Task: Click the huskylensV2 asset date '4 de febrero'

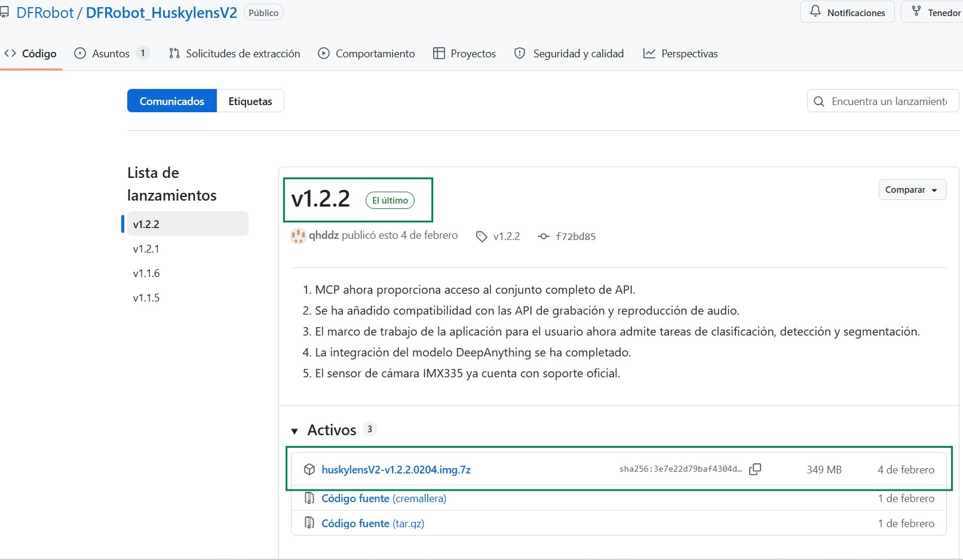Action: (x=906, y=470)
